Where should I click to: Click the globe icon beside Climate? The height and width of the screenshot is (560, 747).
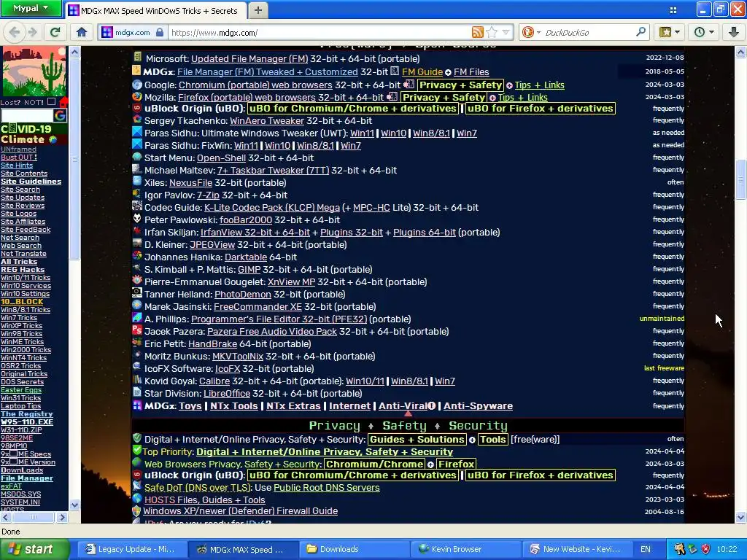[53, 139]
